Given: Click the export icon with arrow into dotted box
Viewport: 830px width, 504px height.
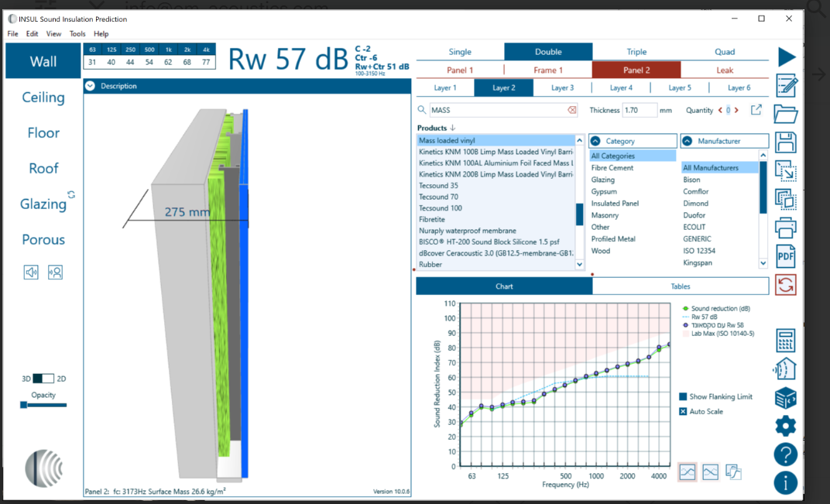Looking at the screenshot, I should (786, 171).
